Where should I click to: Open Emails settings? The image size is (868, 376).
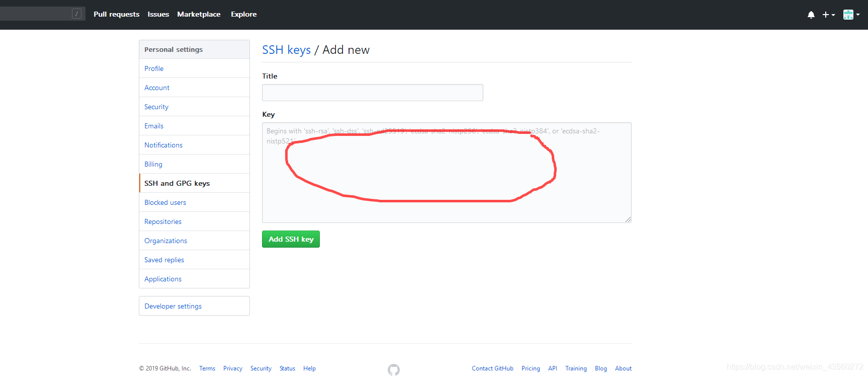pos(194,126)
